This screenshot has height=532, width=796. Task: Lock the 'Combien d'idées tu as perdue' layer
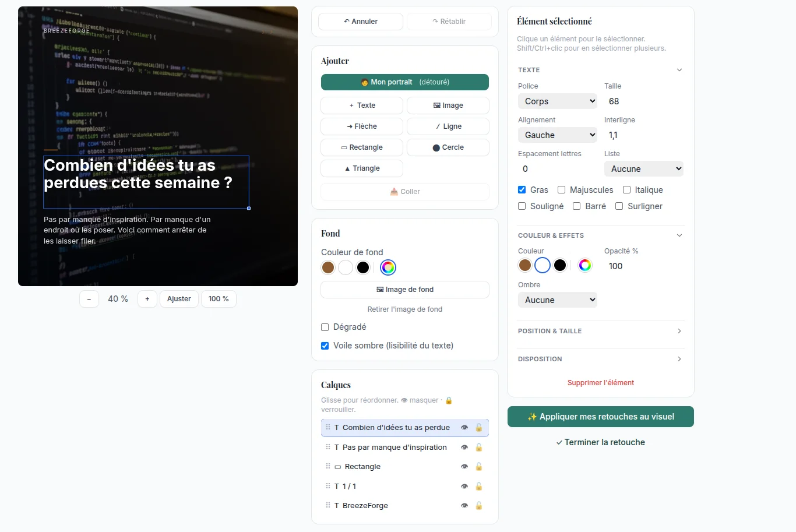479,428
